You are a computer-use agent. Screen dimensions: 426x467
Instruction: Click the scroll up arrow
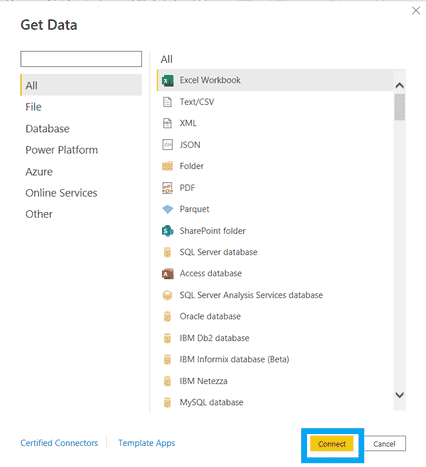tap(400, 86)
